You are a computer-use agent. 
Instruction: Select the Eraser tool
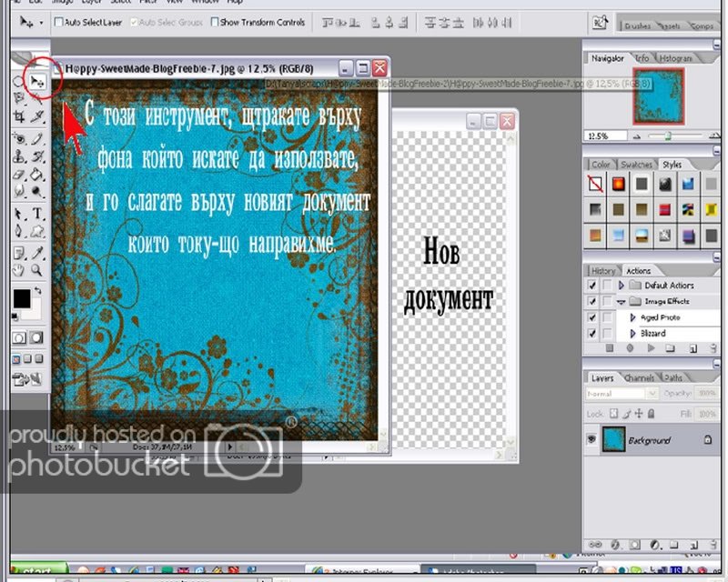pyautogui.click(x=19, y=174)
